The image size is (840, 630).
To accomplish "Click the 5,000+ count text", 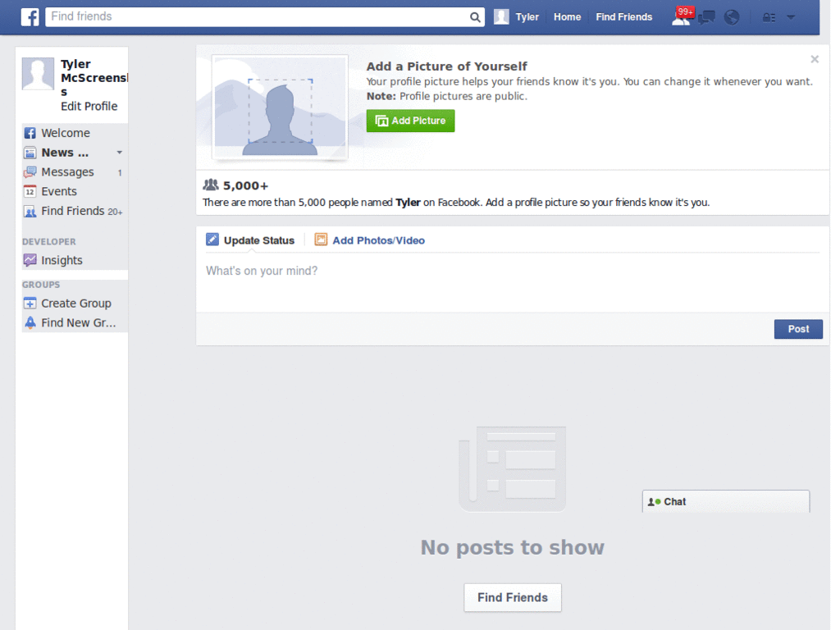I will 245,185.
